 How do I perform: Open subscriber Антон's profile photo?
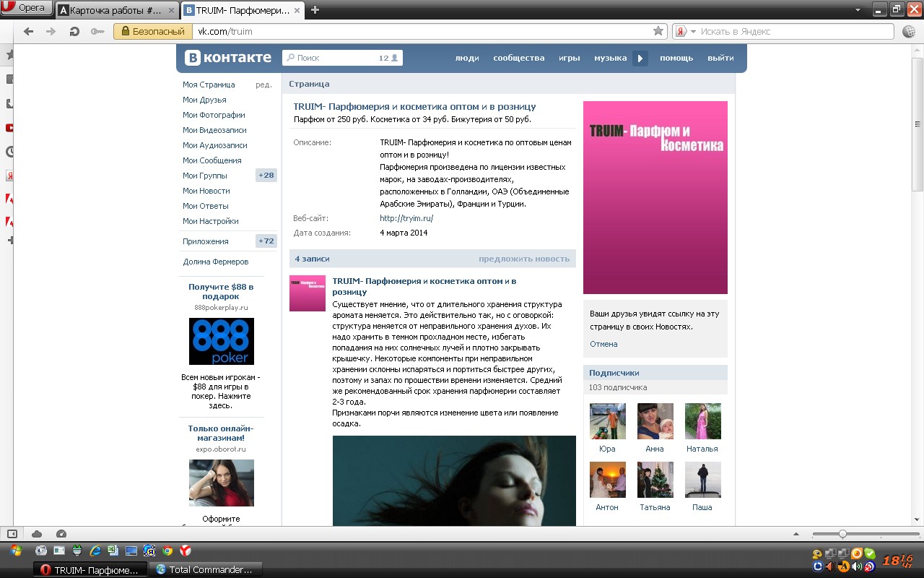(x=608, y=480)
